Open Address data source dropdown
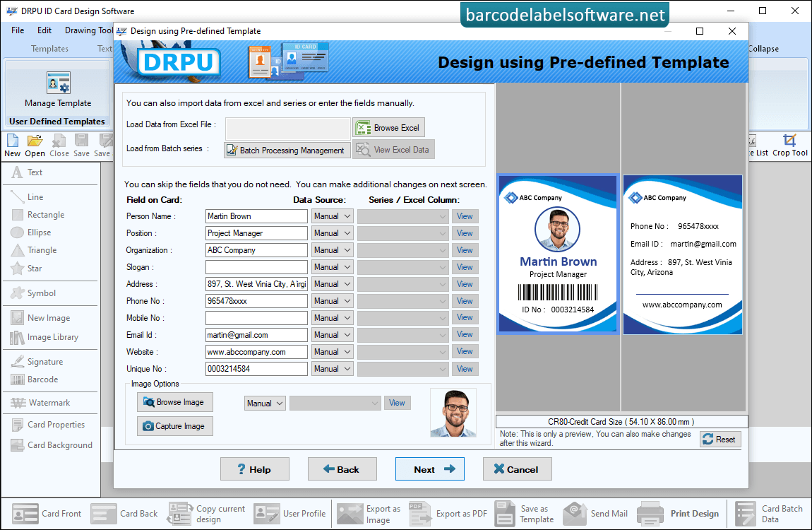 pos(332,284)
